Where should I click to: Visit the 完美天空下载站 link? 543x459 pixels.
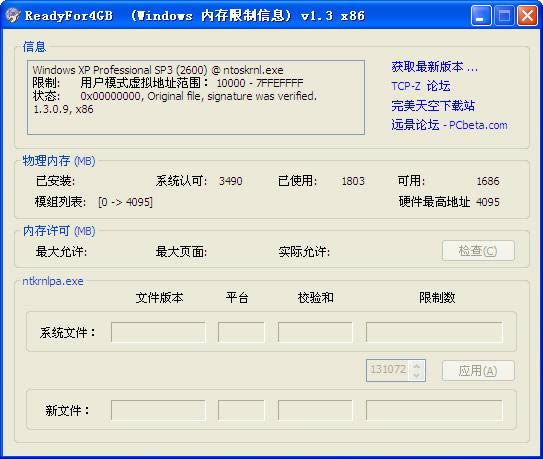click(x=433, y=106)
